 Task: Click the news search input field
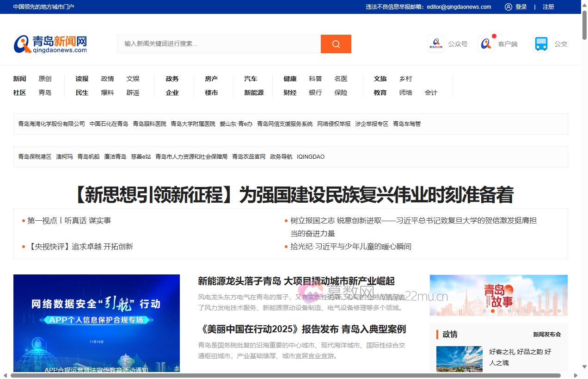click(x=217, y=44)
